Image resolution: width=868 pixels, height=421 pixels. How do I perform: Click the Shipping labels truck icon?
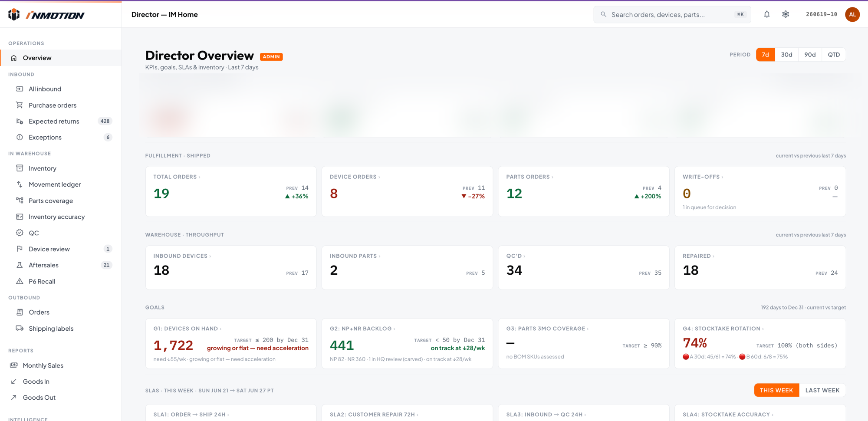point(20,328)
